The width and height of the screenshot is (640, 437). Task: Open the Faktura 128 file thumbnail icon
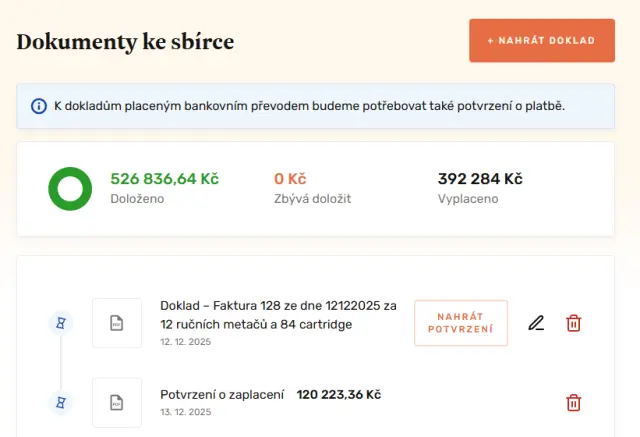coord(117,323)
